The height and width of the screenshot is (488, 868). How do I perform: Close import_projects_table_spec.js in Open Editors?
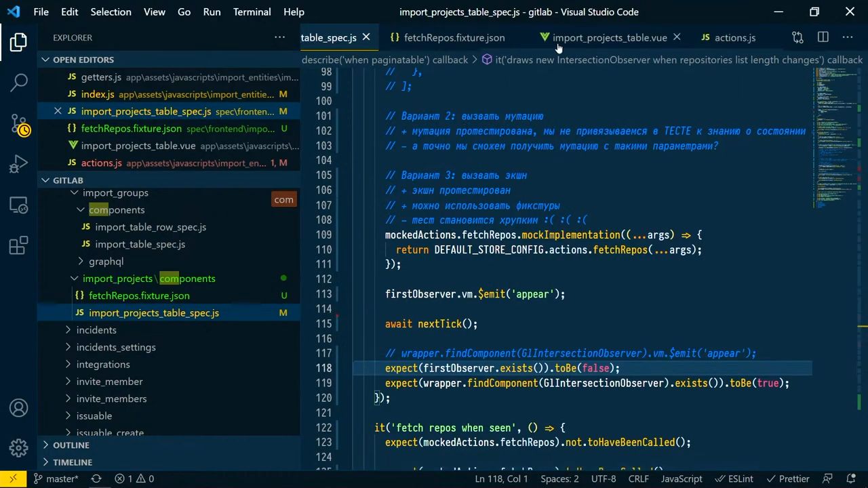(x=58, y=111)
